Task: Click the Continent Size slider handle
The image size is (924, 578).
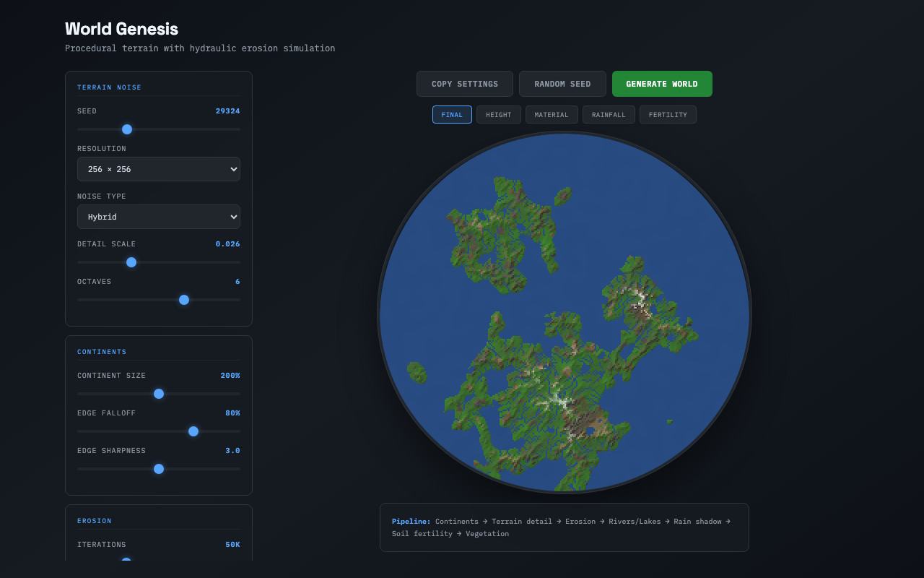Action: (159, 394)
